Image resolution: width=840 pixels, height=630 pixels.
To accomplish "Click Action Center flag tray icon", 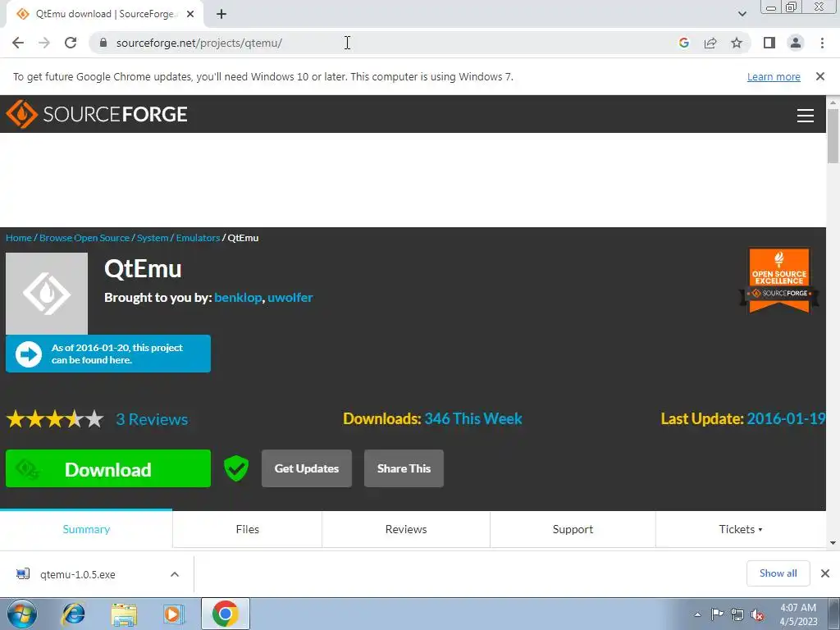I will tap(716, 614).
